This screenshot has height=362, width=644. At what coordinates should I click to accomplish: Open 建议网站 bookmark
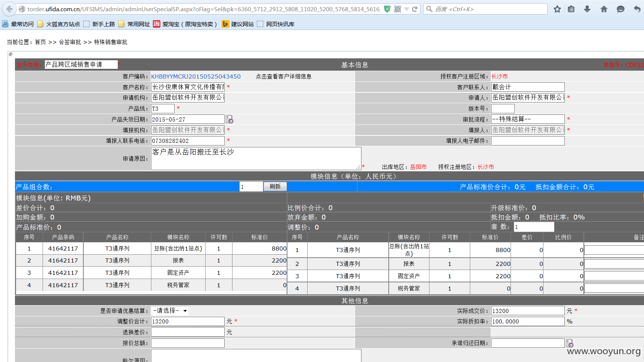[x=238, y=24]
